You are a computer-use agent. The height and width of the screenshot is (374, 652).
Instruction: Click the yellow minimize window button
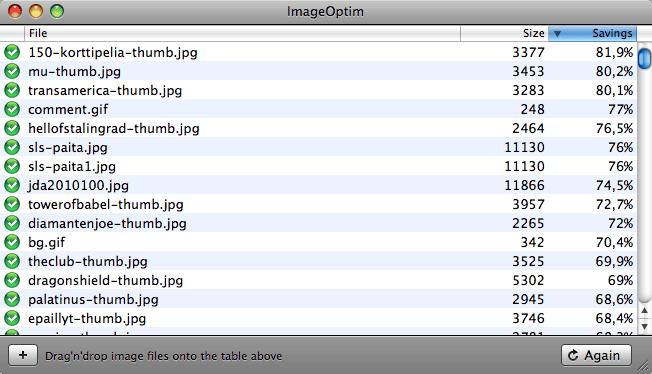(x=36, y=11)
